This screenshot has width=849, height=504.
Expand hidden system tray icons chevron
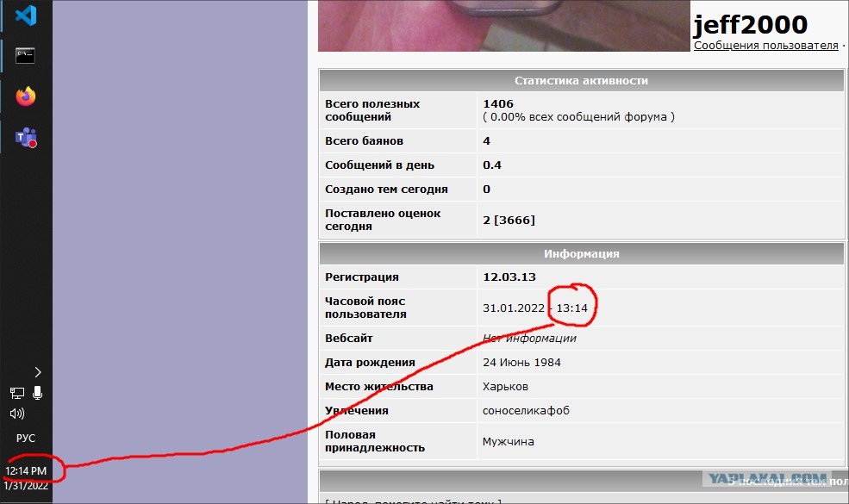tap(37, 372)
